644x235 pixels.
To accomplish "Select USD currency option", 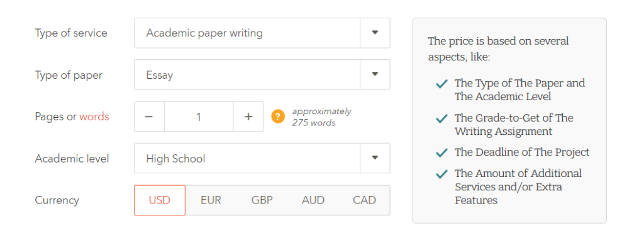I will [160, 200].
